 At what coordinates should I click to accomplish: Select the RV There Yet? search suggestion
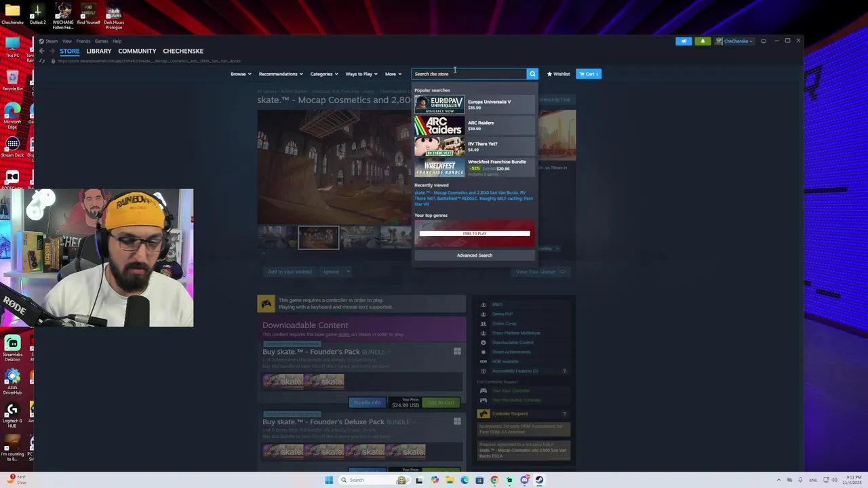[x=474, y=146]
